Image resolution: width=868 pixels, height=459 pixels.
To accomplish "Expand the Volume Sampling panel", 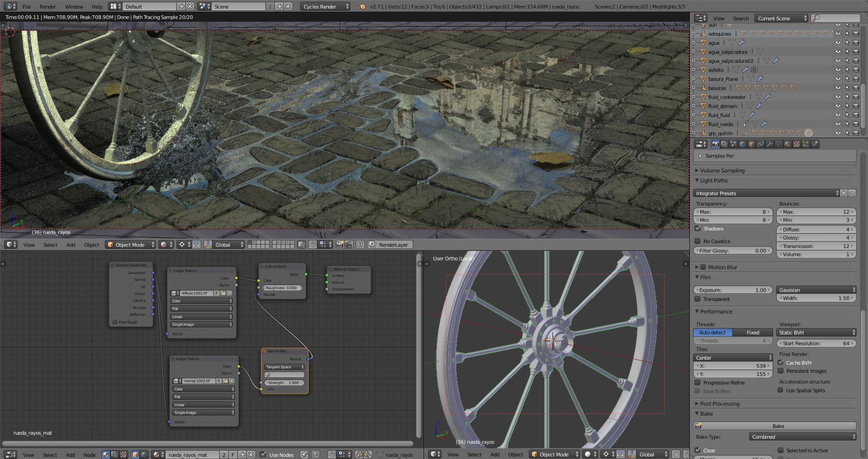I will (722, 170).
